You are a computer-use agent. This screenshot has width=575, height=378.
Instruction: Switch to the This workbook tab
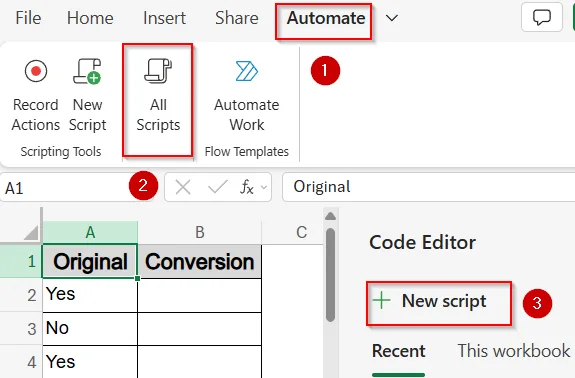click(x=514, y=351)
